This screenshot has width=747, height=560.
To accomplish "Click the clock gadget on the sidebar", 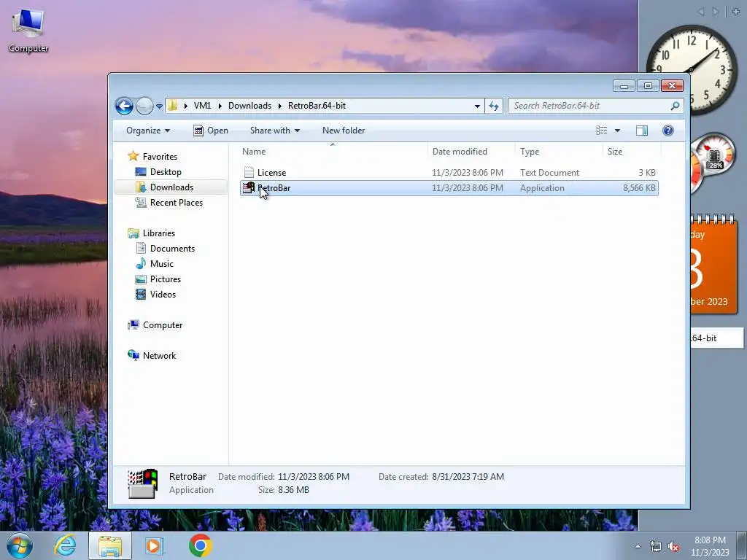I will pos(692,70).
